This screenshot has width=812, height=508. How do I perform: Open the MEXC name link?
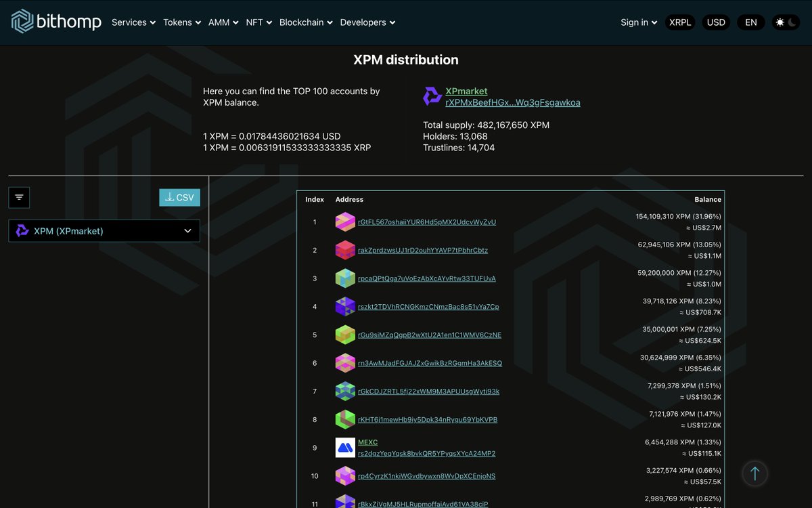pos(367,442)
